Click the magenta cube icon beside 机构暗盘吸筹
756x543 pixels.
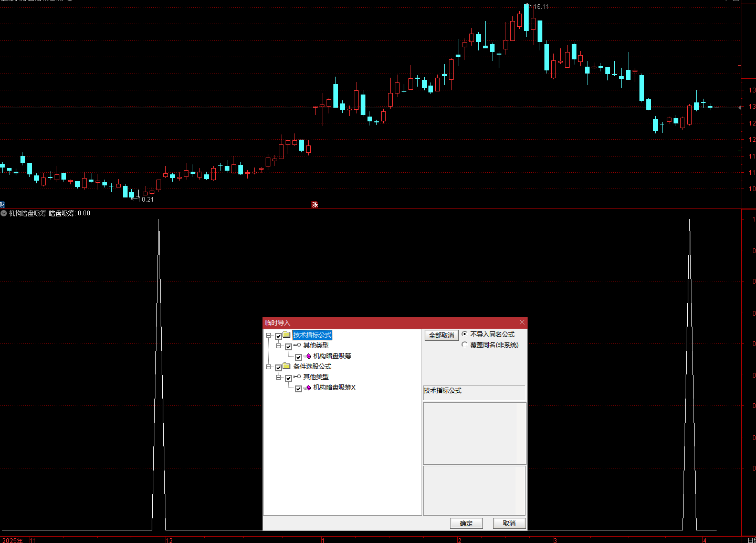click(308, 356)
